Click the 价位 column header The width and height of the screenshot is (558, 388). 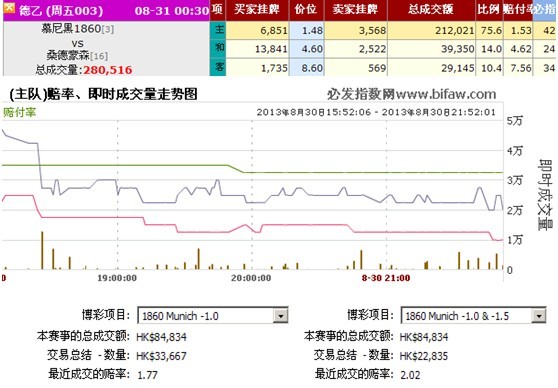pyautogui.click(x=306, y=10)
